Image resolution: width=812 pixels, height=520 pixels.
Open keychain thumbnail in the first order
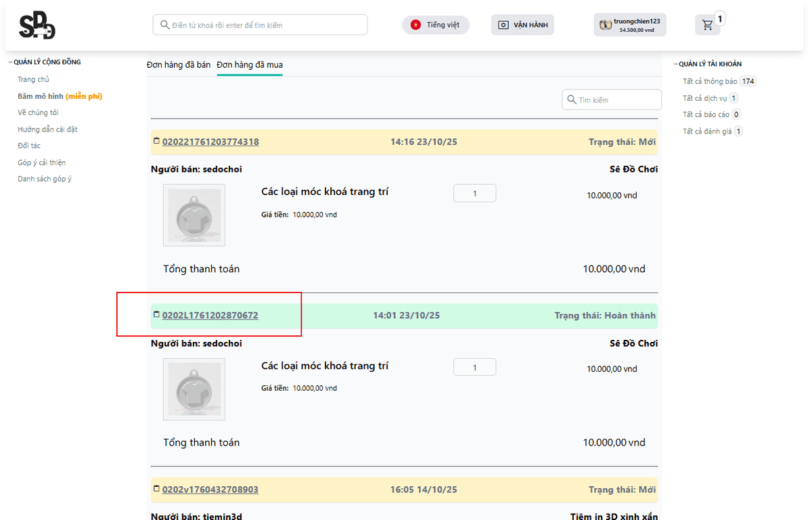coord(194,215)
